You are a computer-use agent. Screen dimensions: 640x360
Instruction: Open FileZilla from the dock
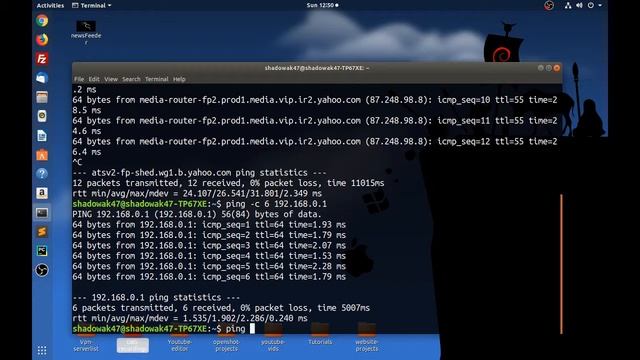click(42, 59)
